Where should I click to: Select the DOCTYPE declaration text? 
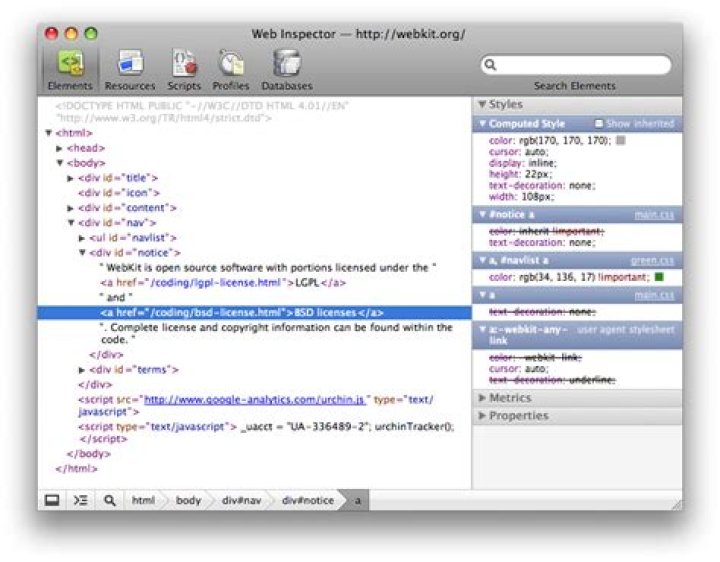[202, 112]
